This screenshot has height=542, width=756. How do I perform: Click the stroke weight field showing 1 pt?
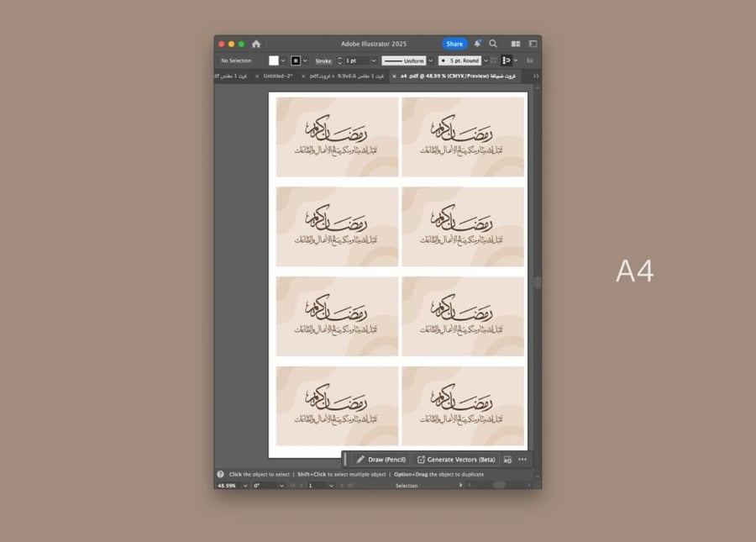pyautogui.click(x=356, y=61)
